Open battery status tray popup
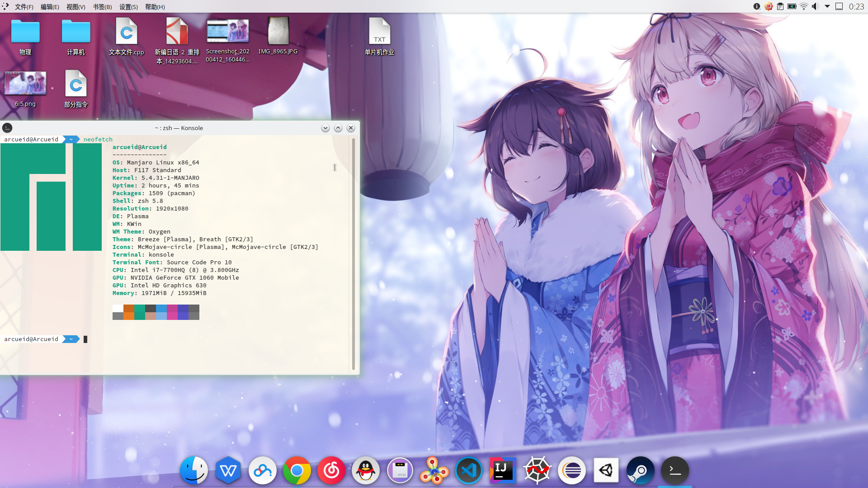 click(792, 6)
